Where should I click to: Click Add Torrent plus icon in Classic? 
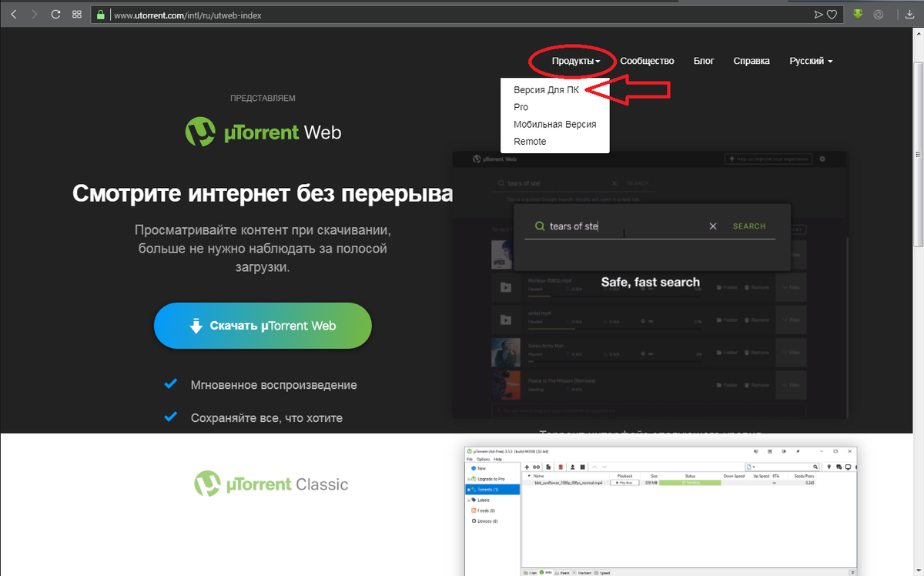527,467
